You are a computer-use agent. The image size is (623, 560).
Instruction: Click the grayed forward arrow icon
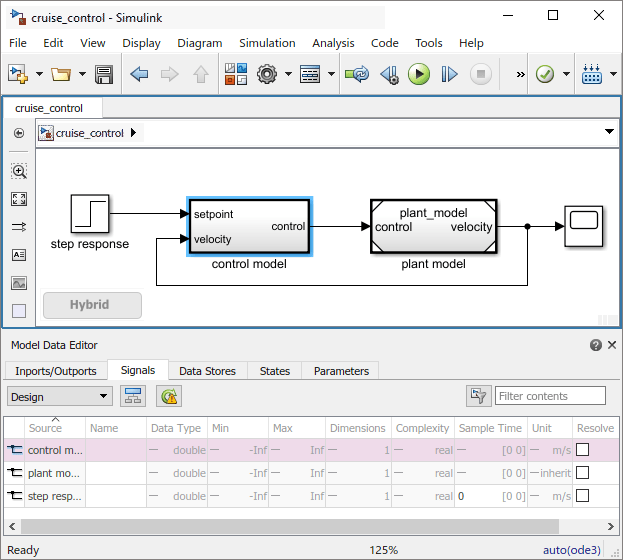170,74
